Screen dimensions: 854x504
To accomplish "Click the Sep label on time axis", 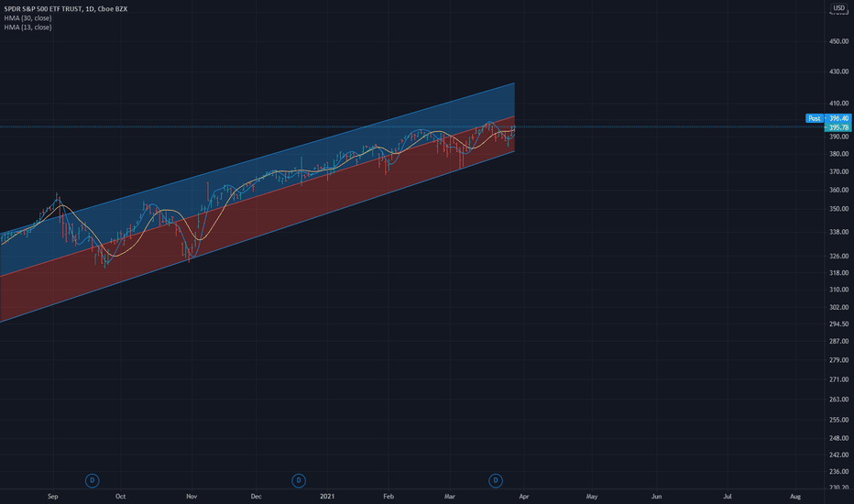I will 53,497.
